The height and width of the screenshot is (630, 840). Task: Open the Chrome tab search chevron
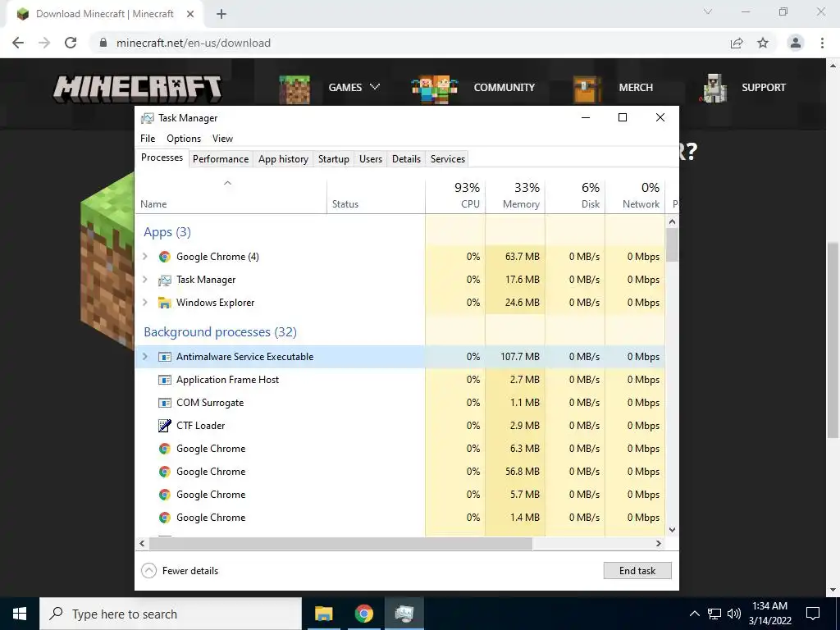point(708,11)
